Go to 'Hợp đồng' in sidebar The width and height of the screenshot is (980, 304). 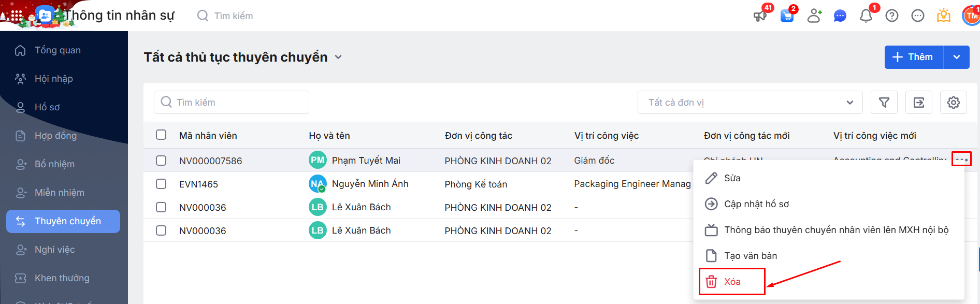coord(55,136)
